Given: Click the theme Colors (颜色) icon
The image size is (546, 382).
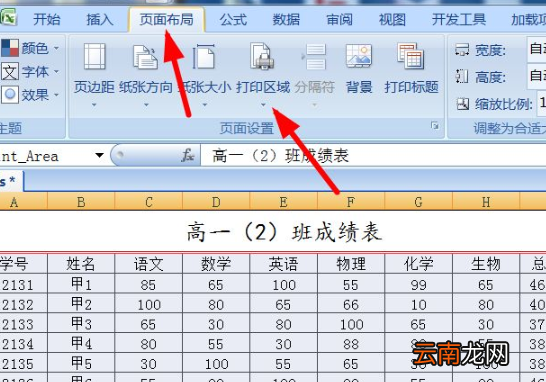Looking at the screenshot, I should click(x=10, y=48).
